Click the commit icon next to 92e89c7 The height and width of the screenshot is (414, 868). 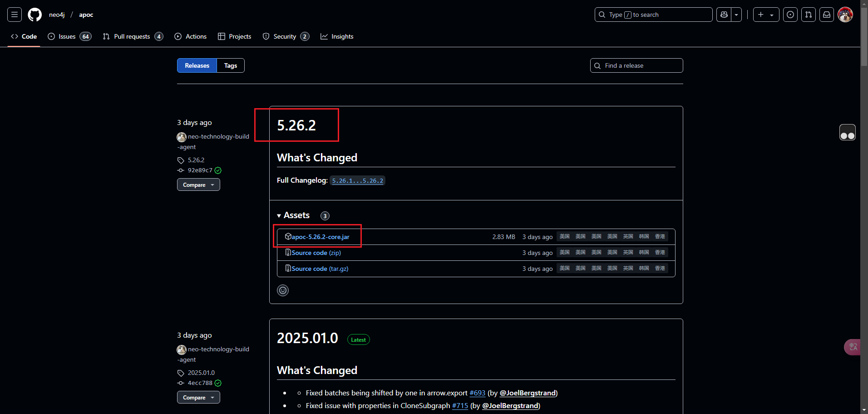pyautogui.click(x=181, y=170)
